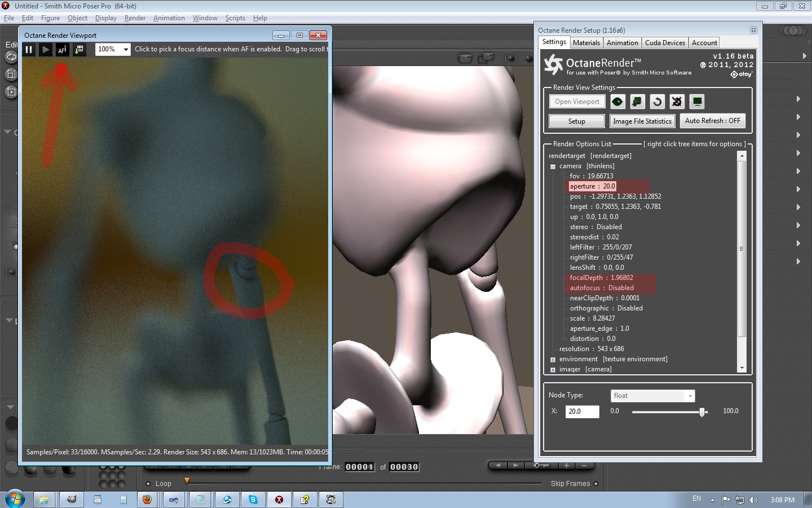Click the play button in Octane Render Viewport
812x508 pixels.
(46, 50)
